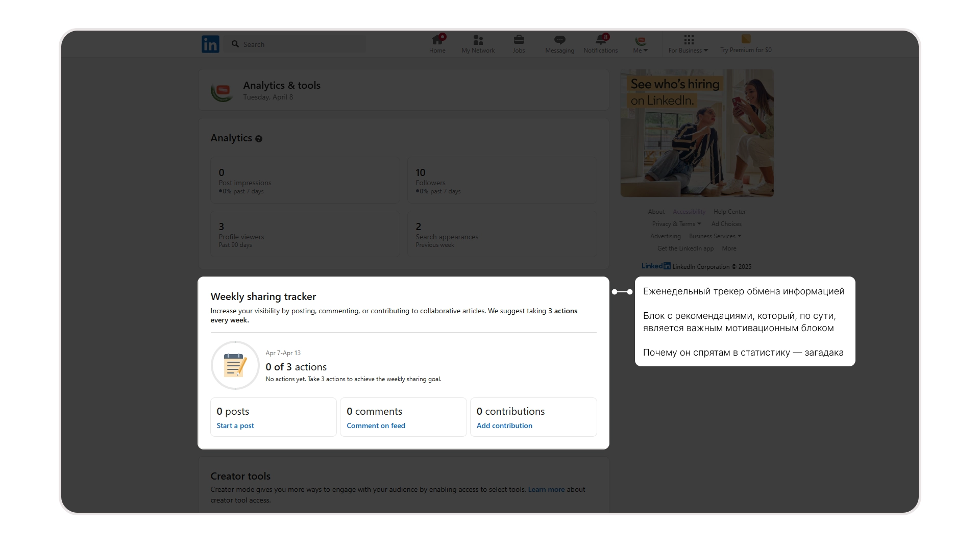
Task: Click Comment on feed link
Action: point(376,425)
